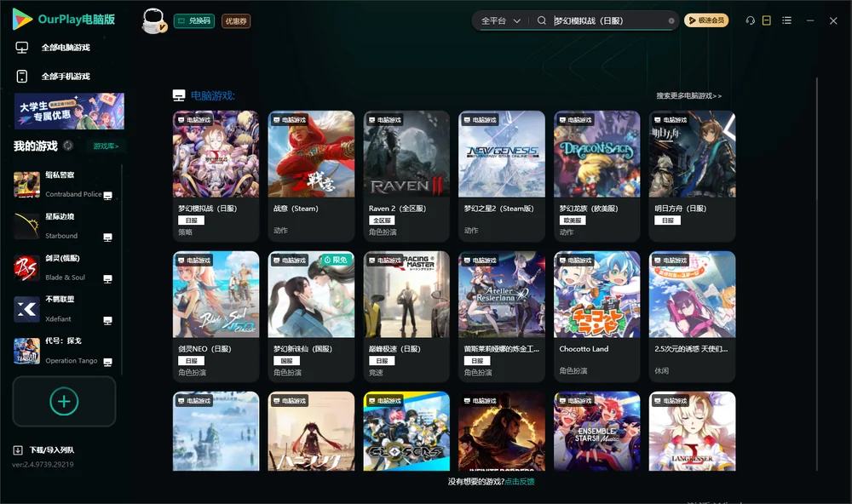Click the 点击反馈 feedback link
The width and height of the screenshot is (852, 504).
pos(520,482)
